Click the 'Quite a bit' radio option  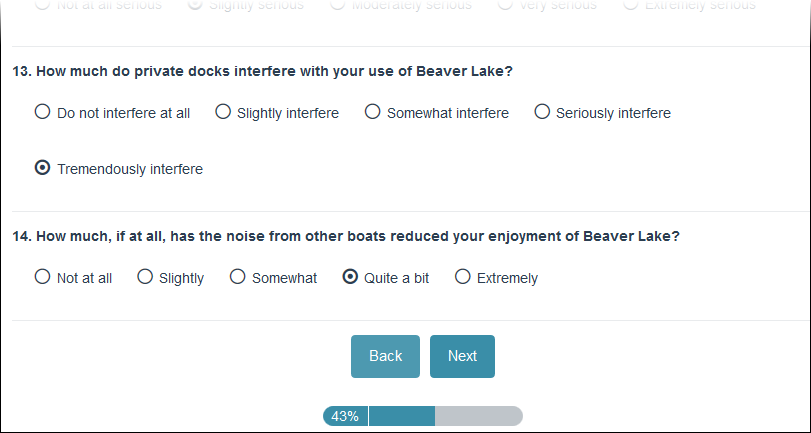[350, 277]
